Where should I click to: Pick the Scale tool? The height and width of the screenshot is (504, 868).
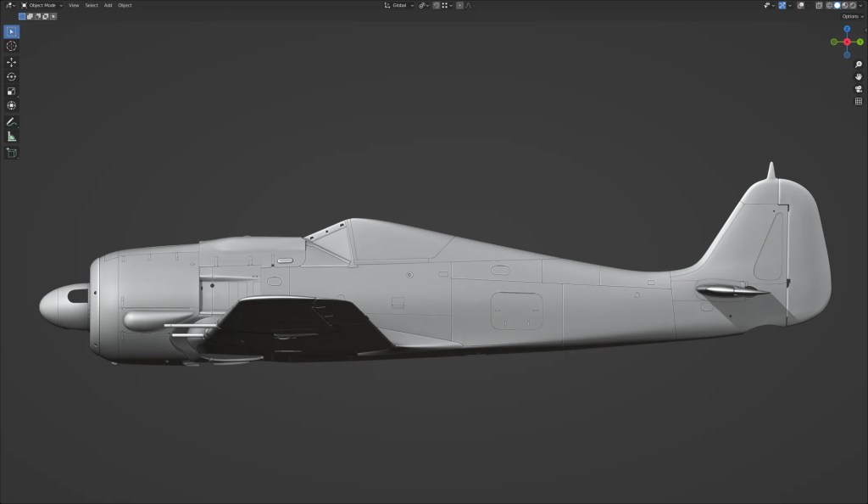coord(12,91)
